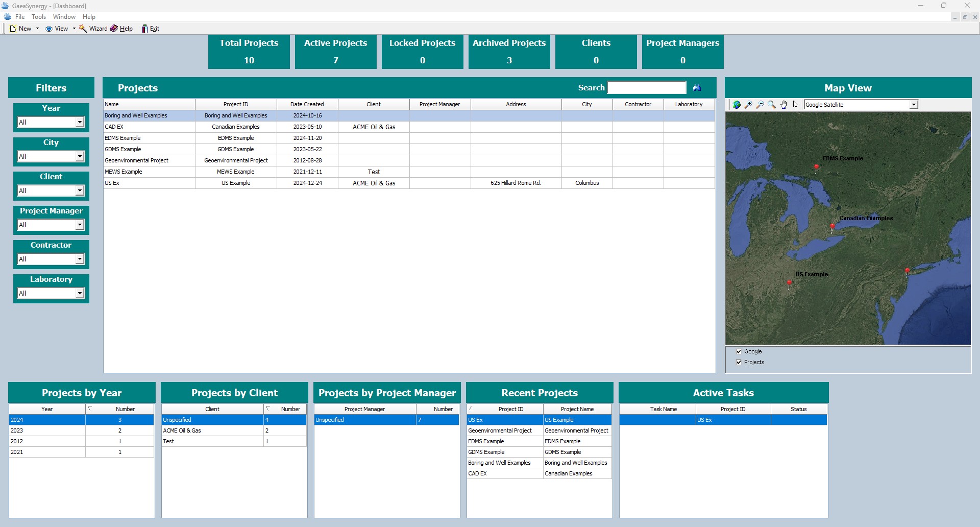
Task: Select the Zoom In tool on the map
Action: (x=748, y=105)
